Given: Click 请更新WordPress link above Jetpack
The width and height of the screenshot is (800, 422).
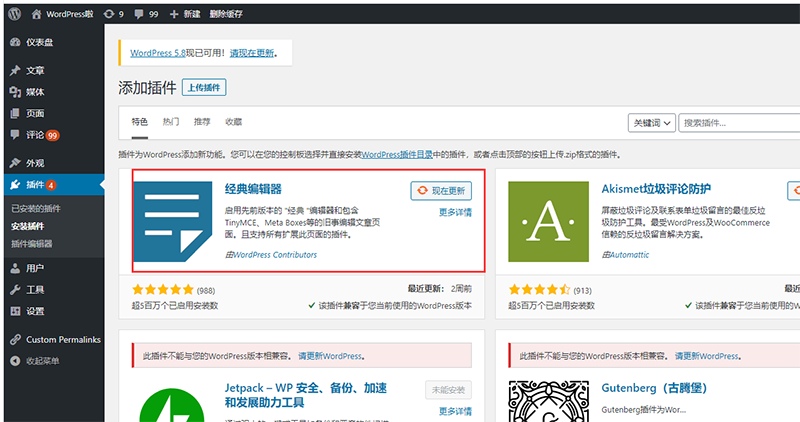Looking at the screenshot, I should click(330, 356).
